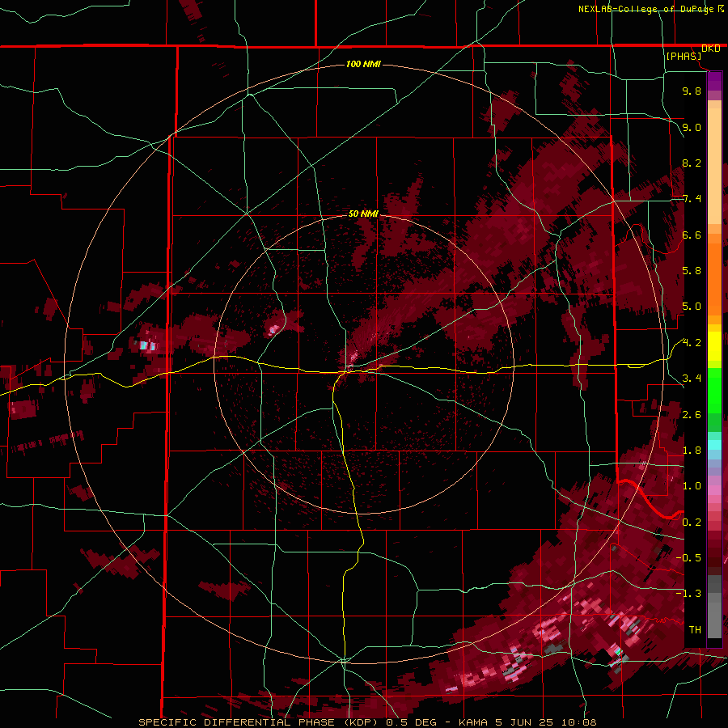This screenshot has height=728, width=728.
Task: Select the 7.4 legend value
Action: click(x=692, y=199)
